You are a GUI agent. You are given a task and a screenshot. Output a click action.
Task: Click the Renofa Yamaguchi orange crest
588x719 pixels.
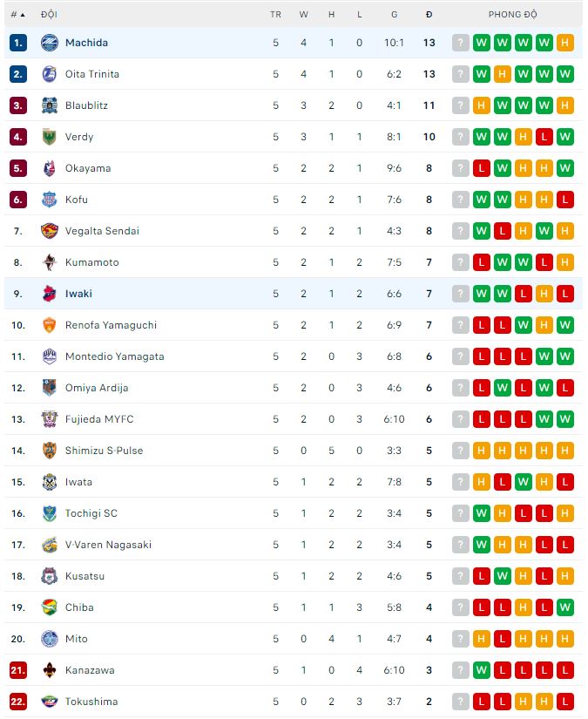pos(49,325)
